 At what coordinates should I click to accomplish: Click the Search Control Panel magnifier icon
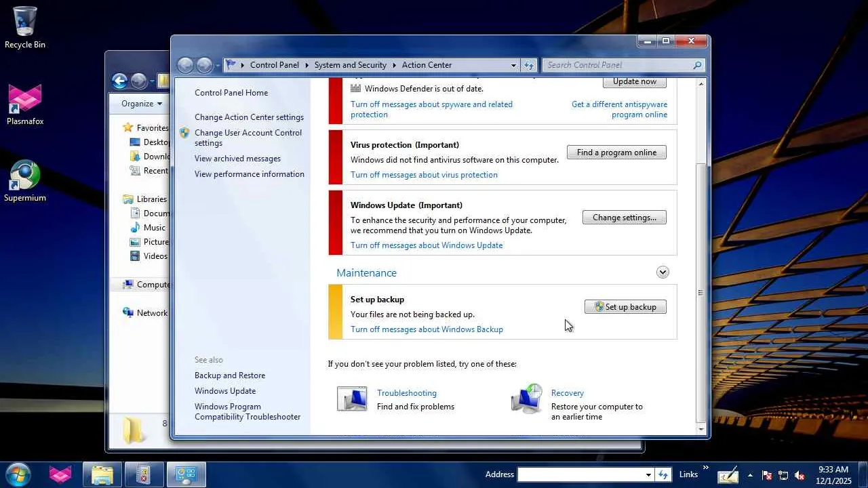[x=697, y=65]
